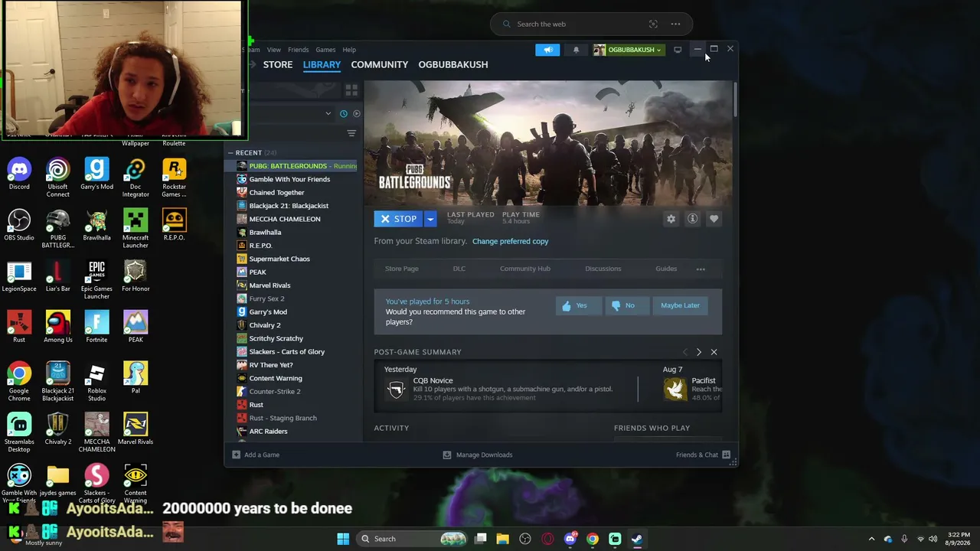Click Add a Game button
The height and width of the screenshot is (551, 980).
point(256,455)
